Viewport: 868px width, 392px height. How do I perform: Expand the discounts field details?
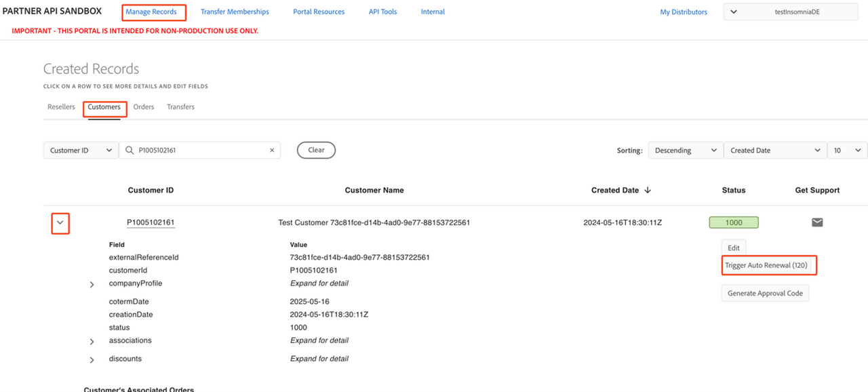(92, 359)
